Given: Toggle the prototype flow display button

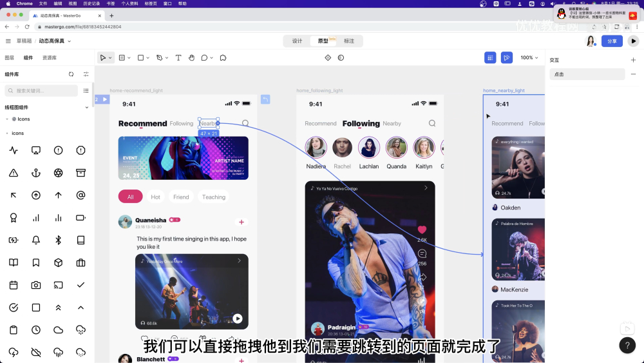Looking at the screenshot, I should [506, 58].
